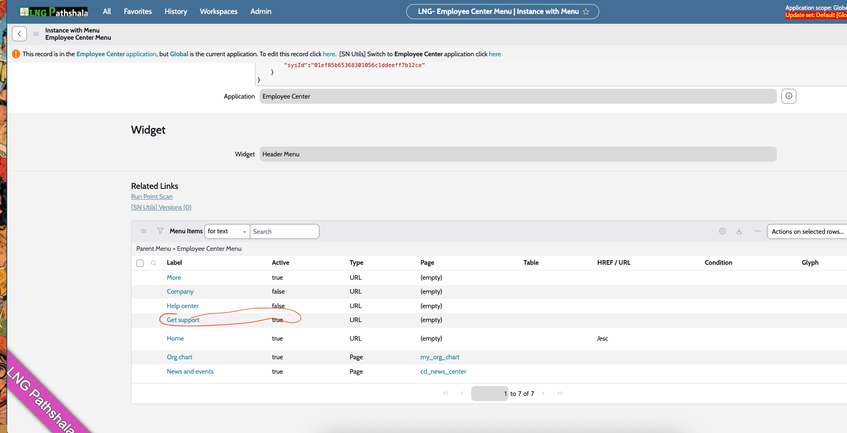Click the Widget field showing Header Menu

[518, 154]
